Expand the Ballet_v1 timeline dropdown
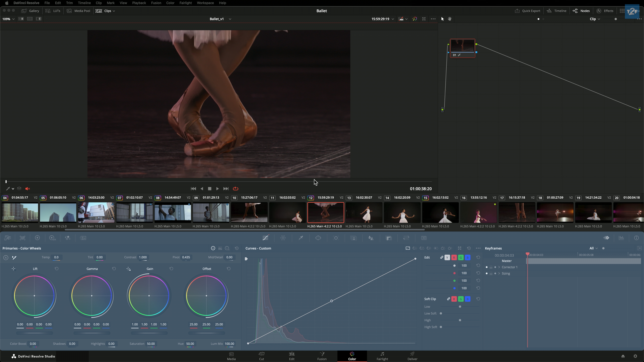644x362 pixels. (x=230, y=19)
